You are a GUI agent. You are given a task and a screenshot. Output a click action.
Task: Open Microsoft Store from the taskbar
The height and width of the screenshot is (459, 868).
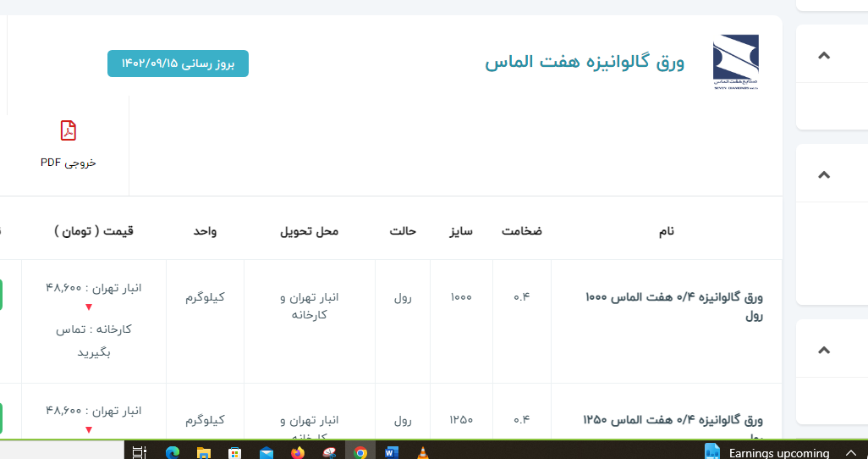point(235,452)
